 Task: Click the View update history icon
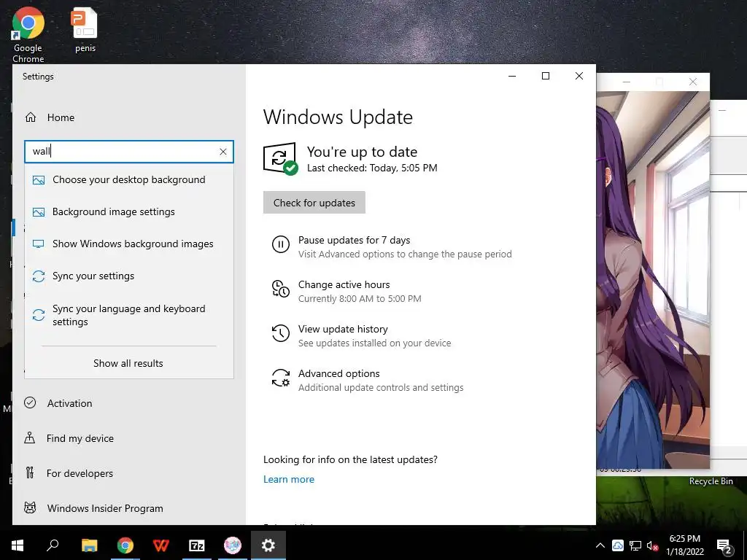click(x=281, y=333)
